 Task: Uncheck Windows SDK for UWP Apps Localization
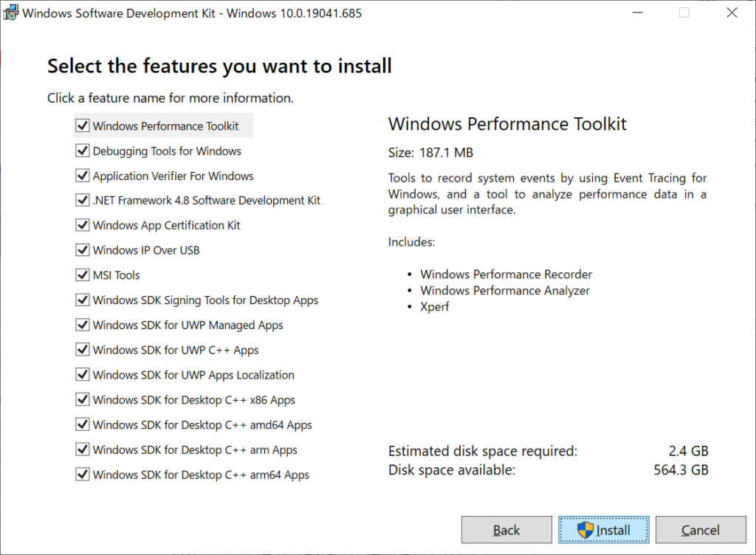82,374
